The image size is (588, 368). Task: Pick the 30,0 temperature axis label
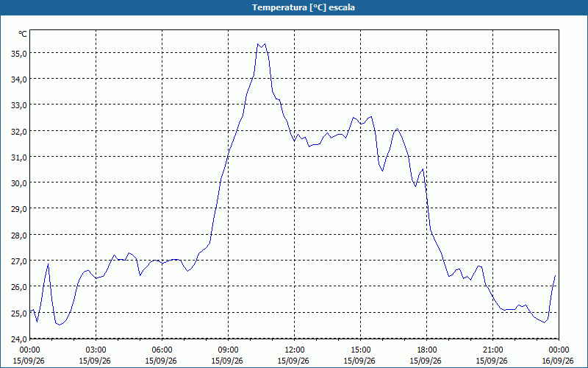tap(19, 183)
